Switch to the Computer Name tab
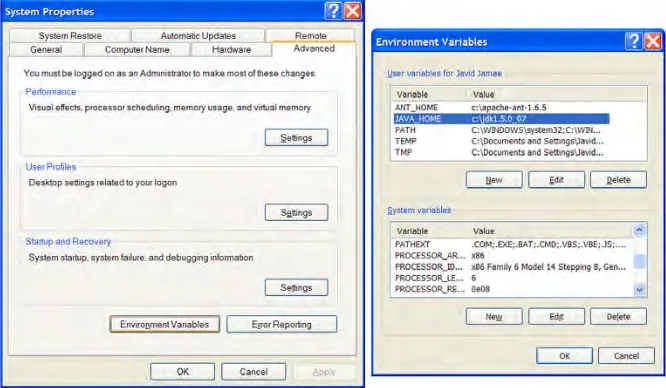This screenshot has width=666, height=388. click(x=137, y=50)
